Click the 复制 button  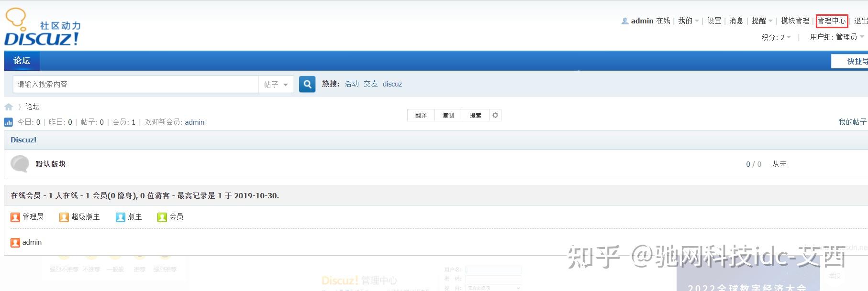click(x=448, y=115)
